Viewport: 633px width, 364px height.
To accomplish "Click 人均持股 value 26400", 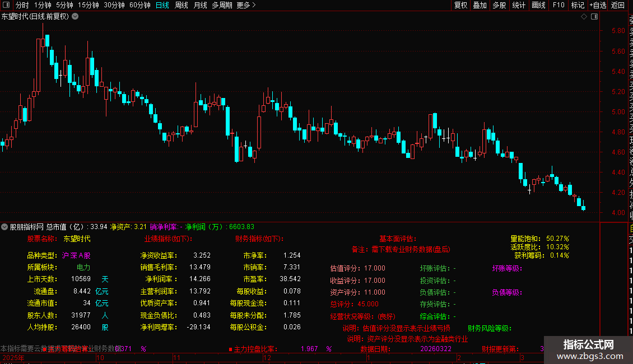I will click(x=81, y=327).
